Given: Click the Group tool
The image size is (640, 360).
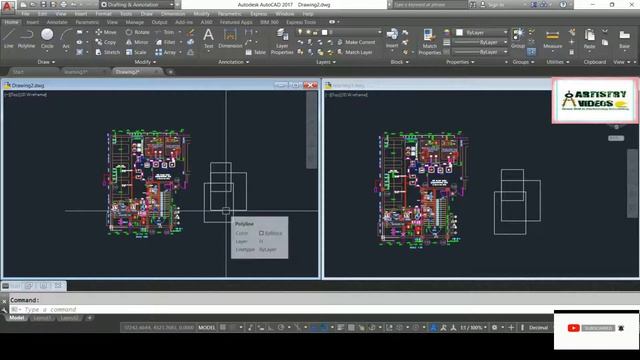Looking at the screenshot, I should tap(518, 39).
